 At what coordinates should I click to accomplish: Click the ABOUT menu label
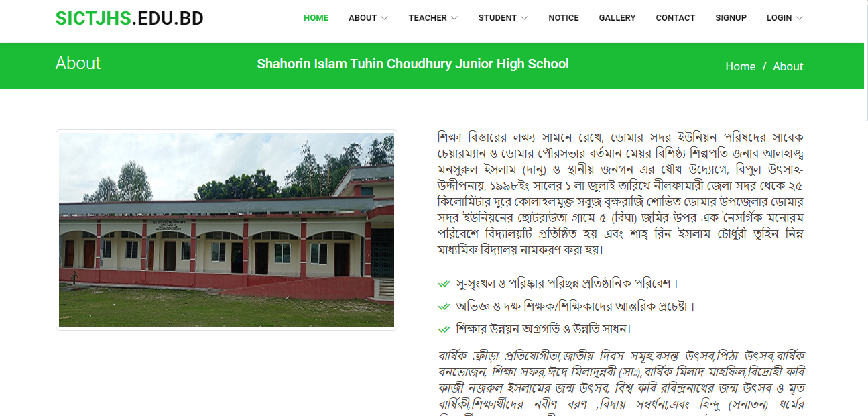coord(363,18)
